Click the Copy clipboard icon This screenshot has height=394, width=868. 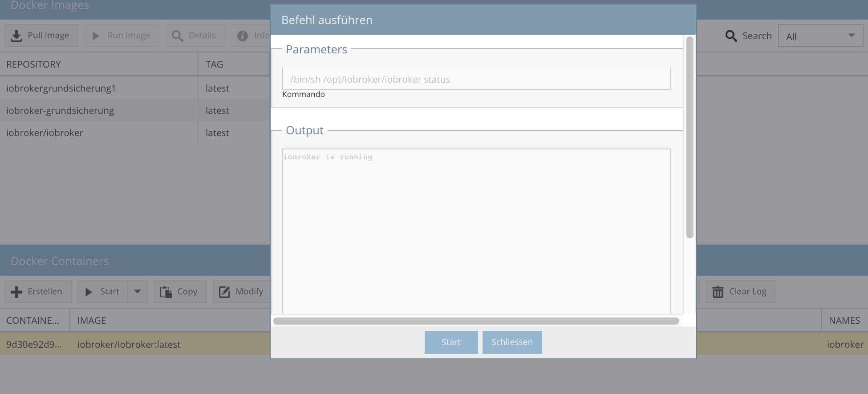coord(166,292)
